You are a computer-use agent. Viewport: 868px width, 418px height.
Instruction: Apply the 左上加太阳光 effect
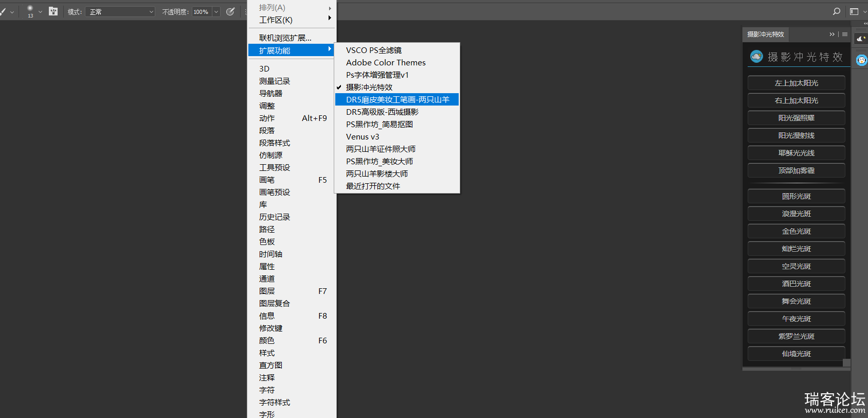click(x=796, y=83)
